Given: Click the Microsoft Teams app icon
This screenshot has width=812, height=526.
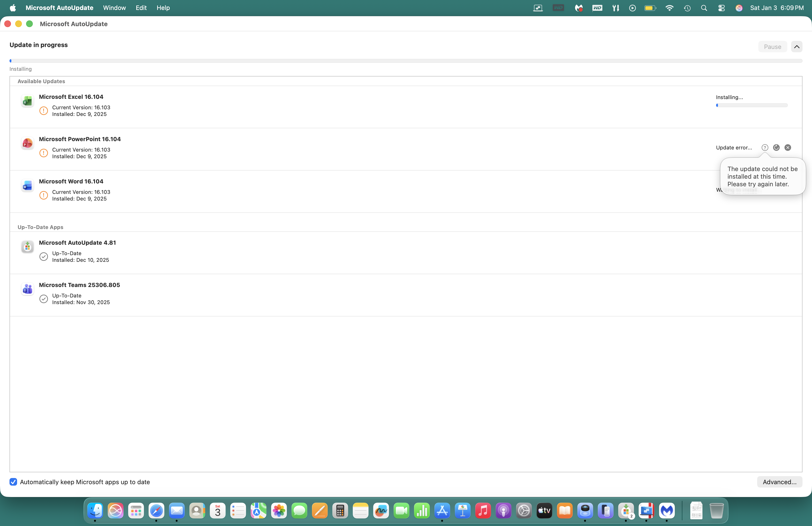Looking at the screenshot, I should click(27, 289).
